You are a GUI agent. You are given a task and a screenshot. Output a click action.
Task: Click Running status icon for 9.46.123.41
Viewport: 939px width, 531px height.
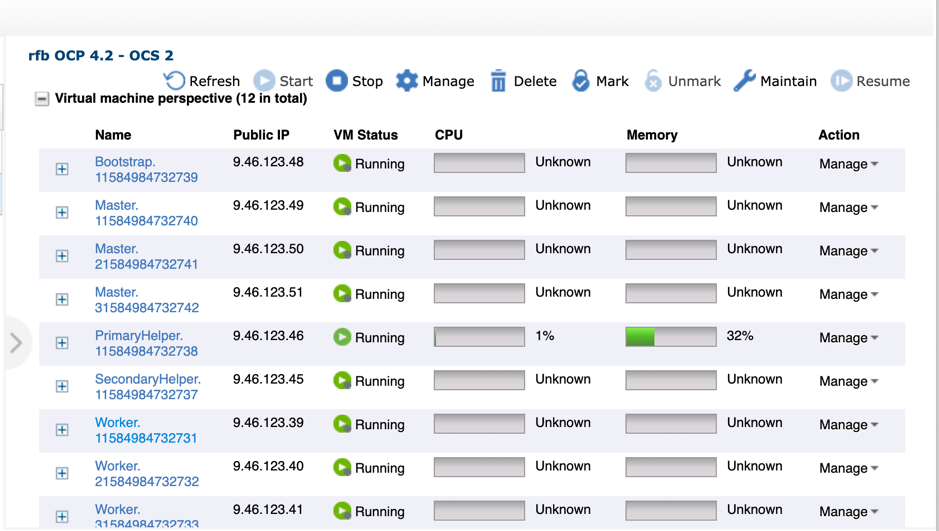342,511
